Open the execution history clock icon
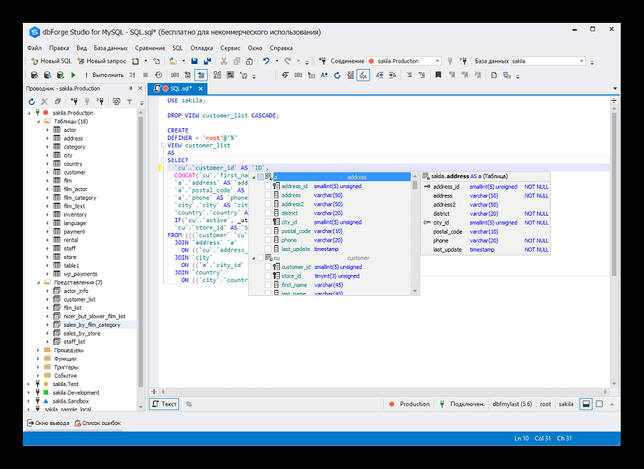 (x=159, y=75)
